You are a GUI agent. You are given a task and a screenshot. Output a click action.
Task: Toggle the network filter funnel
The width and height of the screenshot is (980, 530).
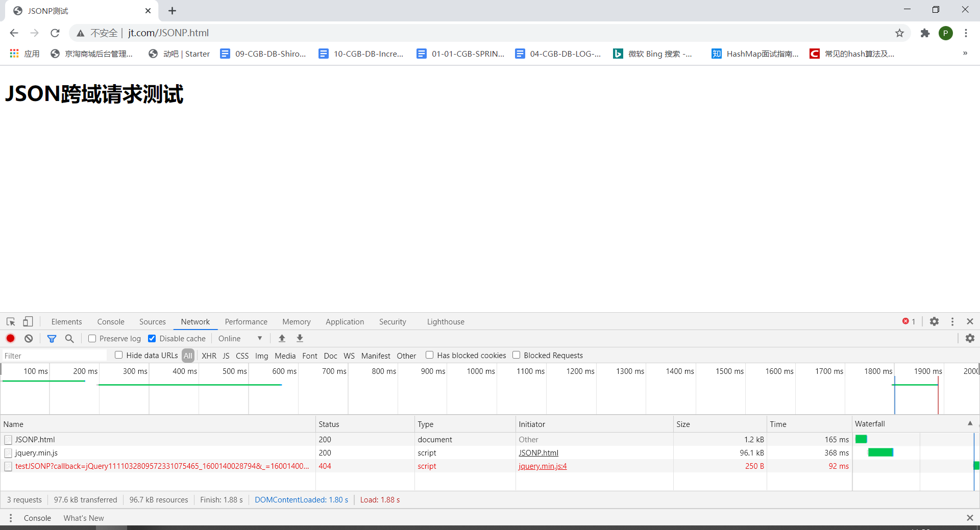coord(52,338)
